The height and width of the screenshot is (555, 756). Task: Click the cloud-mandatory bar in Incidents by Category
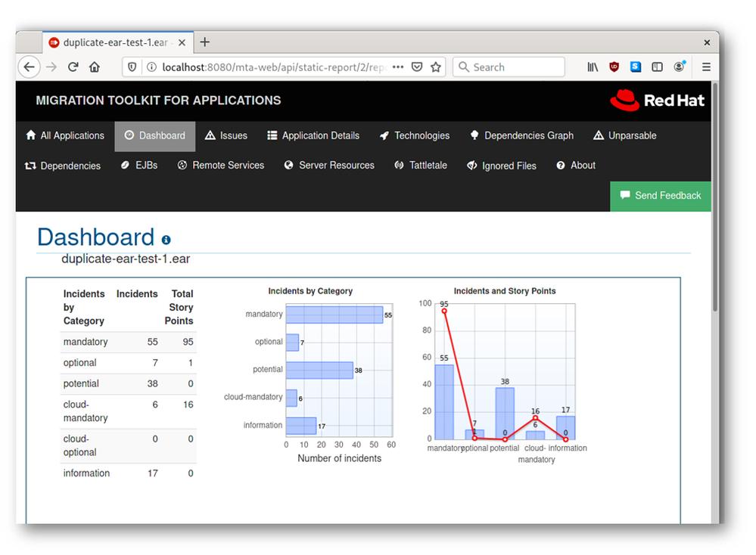[x=291, y=398]
